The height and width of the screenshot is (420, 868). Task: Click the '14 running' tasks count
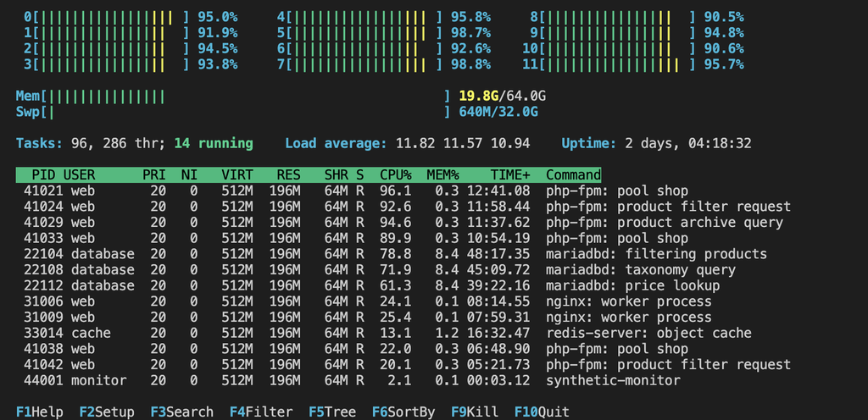click(213, 144)
